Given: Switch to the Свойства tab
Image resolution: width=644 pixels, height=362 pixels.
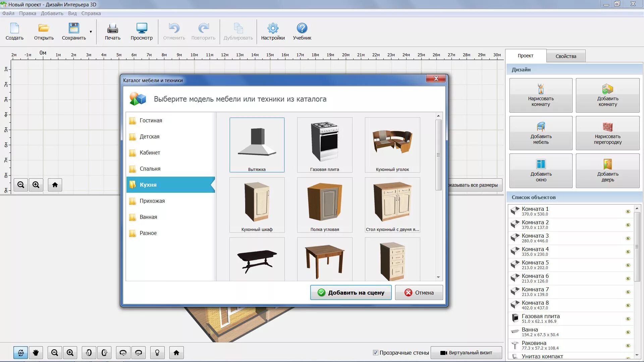Looking at the screenshot, I should pyautogui.click(x=566, y=56).
